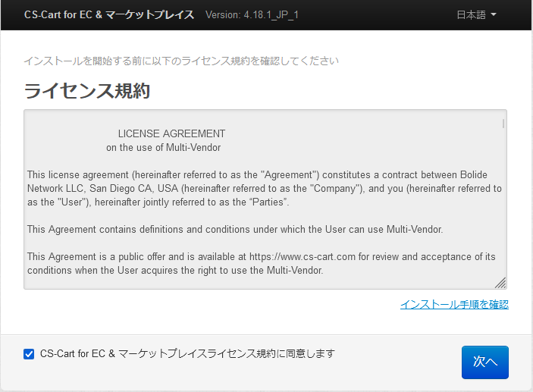The height and width of the screenshot is (392, 533).
Task: Click the 'on the use of Multi-Vendor' line
Action: pos(163,148)
